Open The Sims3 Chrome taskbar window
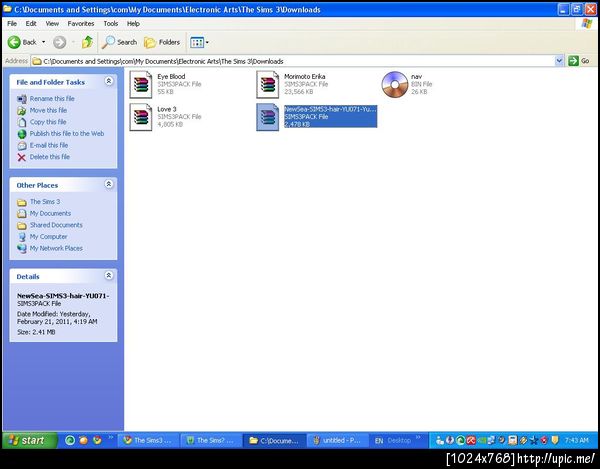The height and width of the screenshot is (469, 600). (x=147, y=440)
